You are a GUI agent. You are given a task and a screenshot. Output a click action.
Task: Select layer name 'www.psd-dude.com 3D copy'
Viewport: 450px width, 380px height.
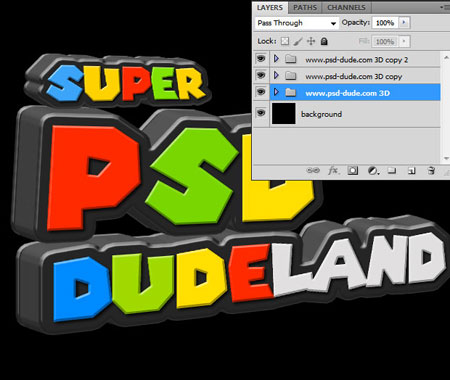click(x=354, y=76)
